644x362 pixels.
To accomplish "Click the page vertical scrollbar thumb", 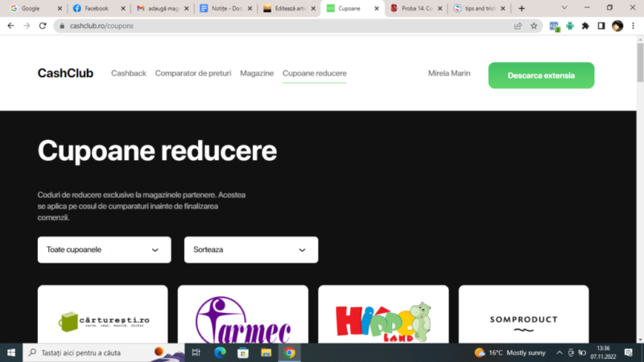I will click(640, 62).
